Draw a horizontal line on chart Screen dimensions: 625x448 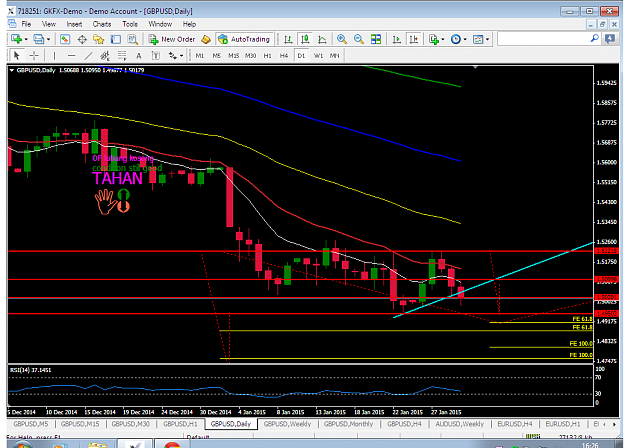point(71,55)
